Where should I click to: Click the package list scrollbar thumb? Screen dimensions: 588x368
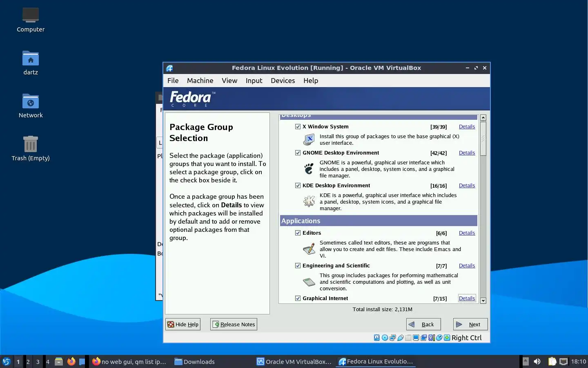[483, 139]
